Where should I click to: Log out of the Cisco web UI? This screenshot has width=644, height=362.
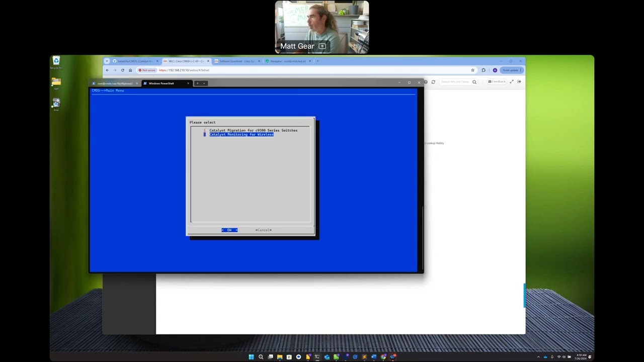tap(519, 81)
